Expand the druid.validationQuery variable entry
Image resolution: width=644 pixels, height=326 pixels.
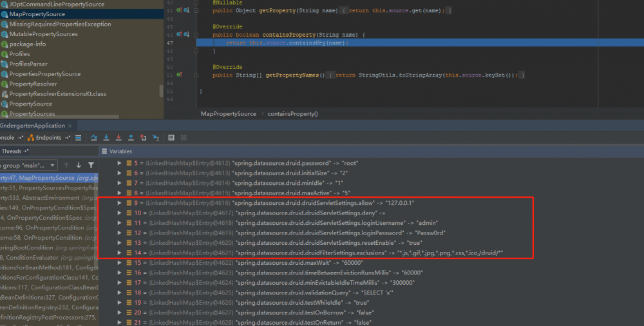point(118,292)
